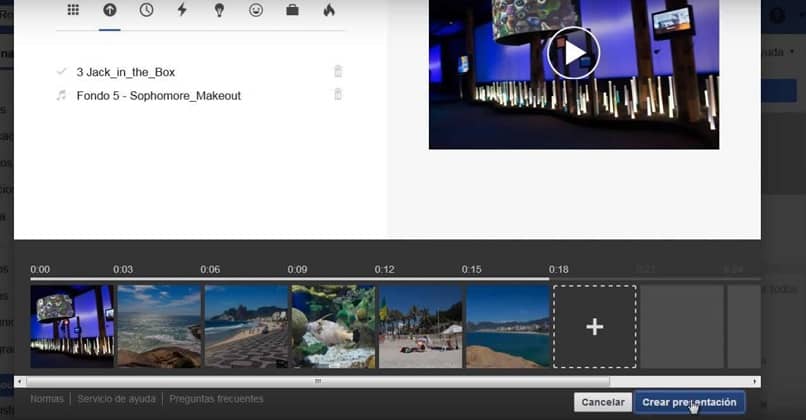
Task: Select the blue aquarium hall thumbnail at 0:00
Action: [72, 326]
